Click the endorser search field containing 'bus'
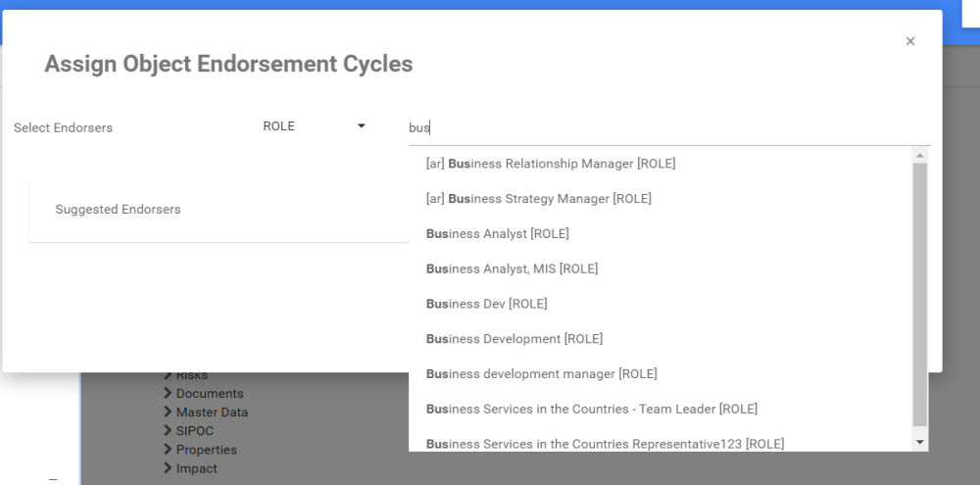Screen dimensions: 980x485 pos(666,127)
